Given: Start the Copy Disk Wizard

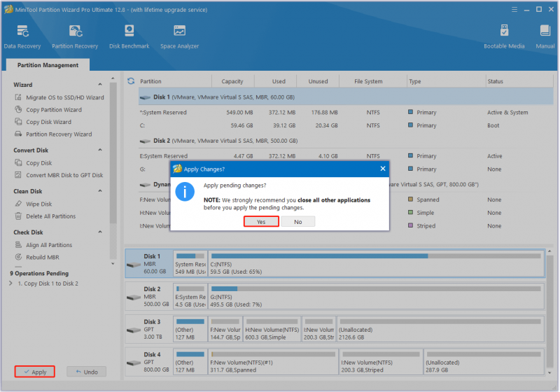Looking at the screenshot, I should coord(43,122).
